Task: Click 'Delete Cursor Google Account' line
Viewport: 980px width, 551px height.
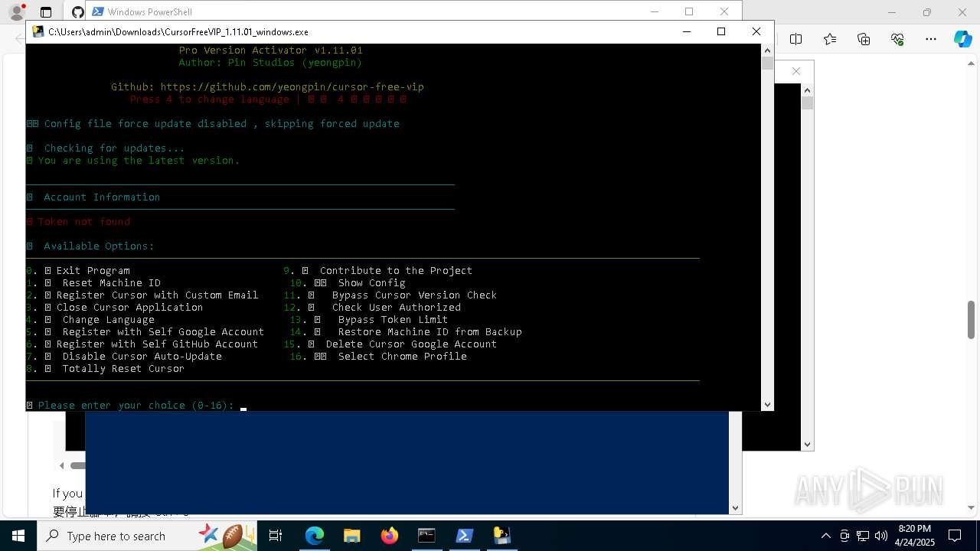Action: tap(390, 344)
